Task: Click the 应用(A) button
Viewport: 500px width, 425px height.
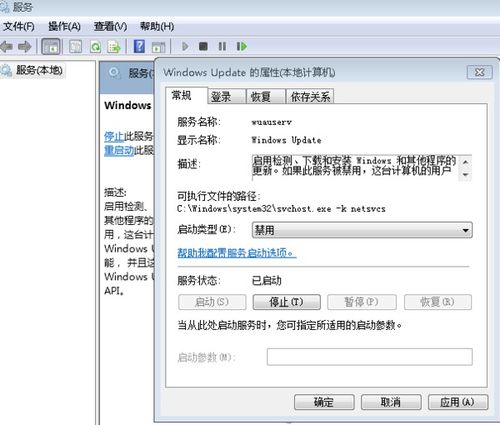Action: (x=458, y=402)
